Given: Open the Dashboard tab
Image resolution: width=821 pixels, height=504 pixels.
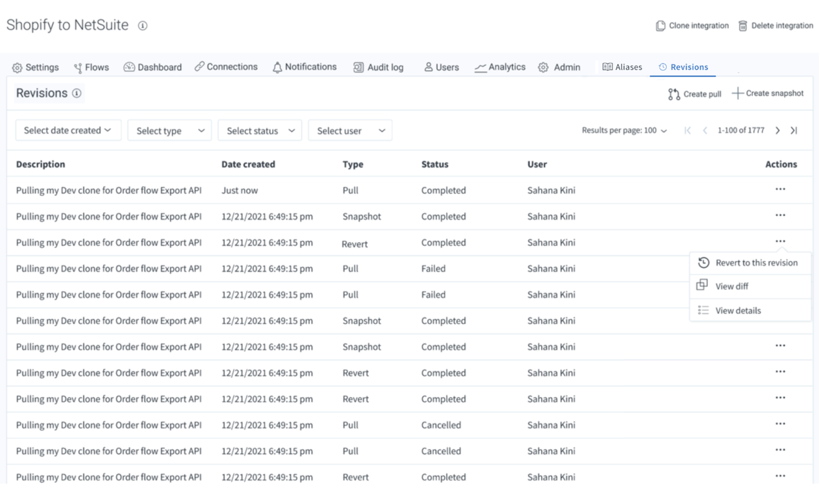Looking at the screenshot, I should 153,67.
